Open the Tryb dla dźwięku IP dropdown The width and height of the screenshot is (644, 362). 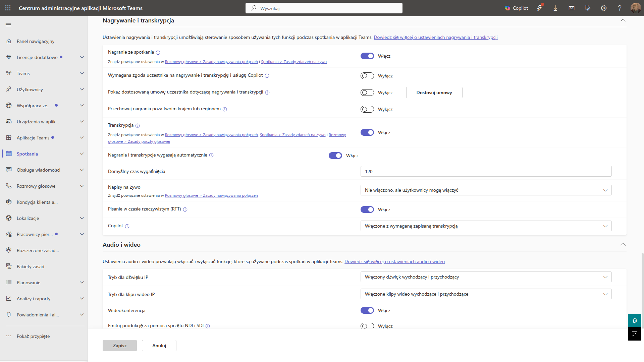[x=486, y=277]
